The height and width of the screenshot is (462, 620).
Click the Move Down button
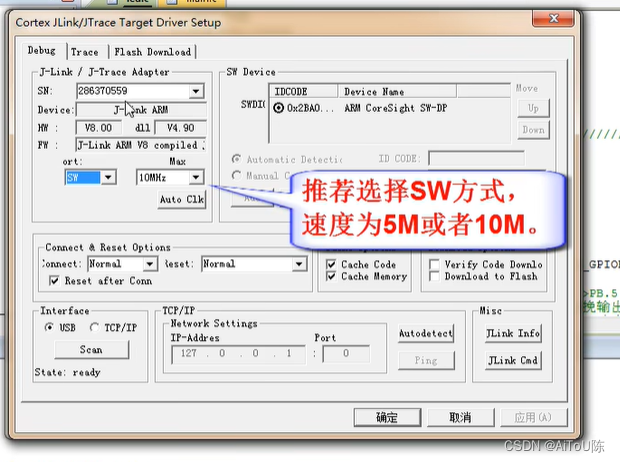(533, 130)
